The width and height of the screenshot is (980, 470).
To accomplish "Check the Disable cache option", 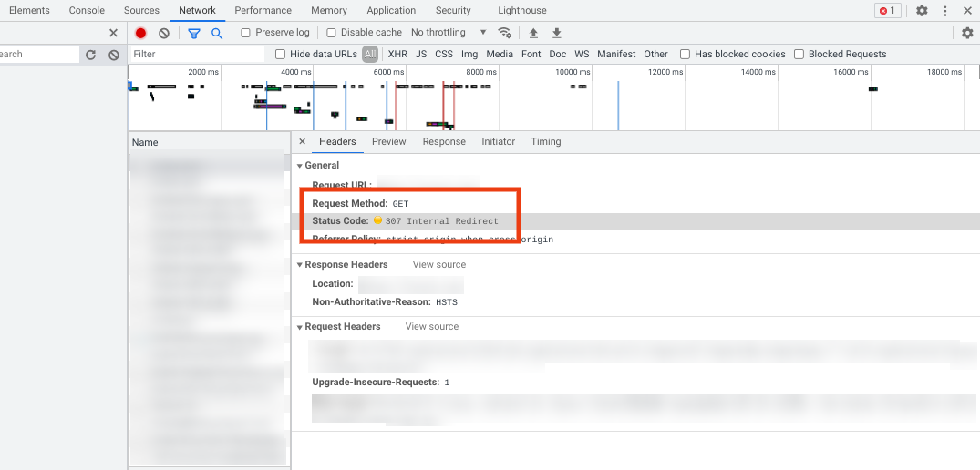I will 332,33.
